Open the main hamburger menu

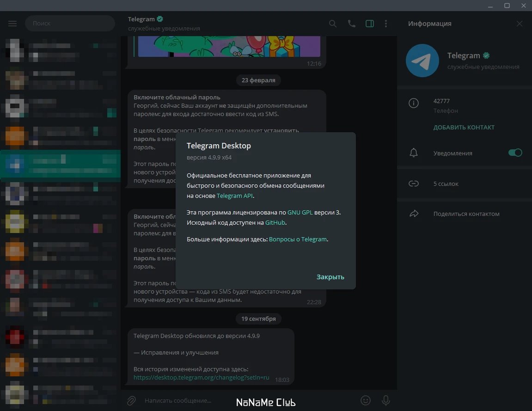(x=12, y=23)
